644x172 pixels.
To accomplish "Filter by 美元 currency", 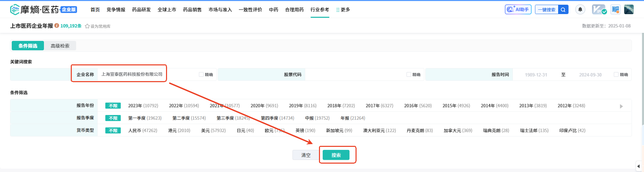I will click(213, 130).
